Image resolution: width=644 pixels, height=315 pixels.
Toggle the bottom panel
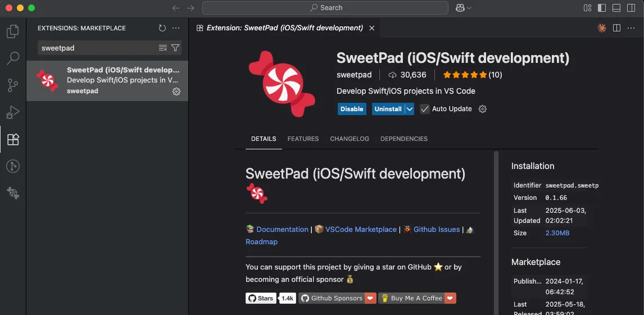click(x=616, y=8)
